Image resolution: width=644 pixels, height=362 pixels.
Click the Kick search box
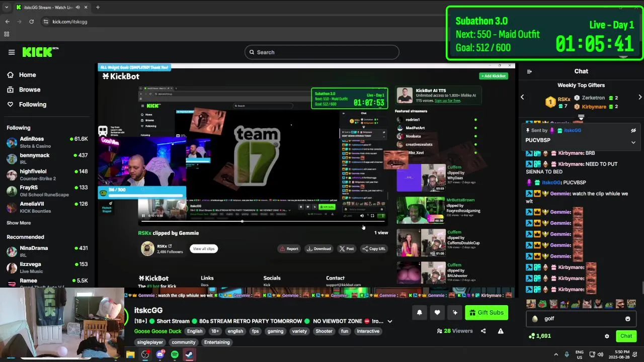[322, 52]
